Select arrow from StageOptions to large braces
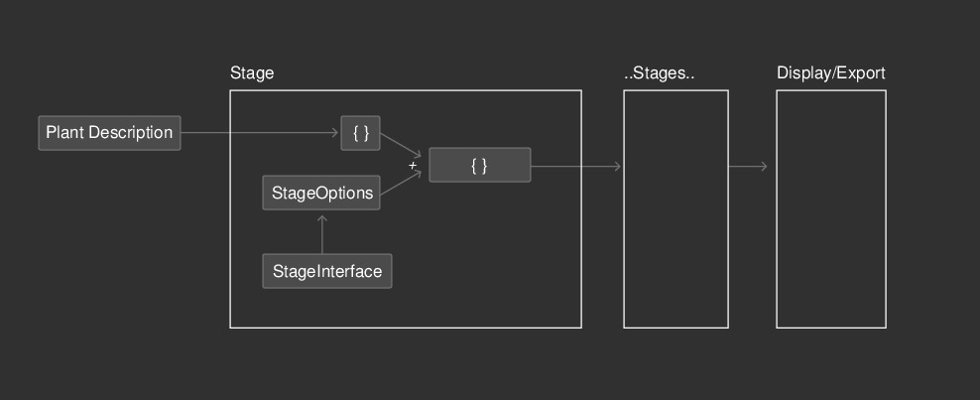Screen dimensions: 980x400 401,183
